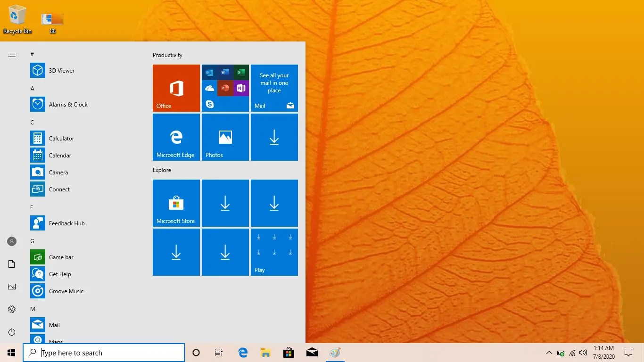Open Feedback Hub from the list
644x362 pixels.
(x=66, y=223)
